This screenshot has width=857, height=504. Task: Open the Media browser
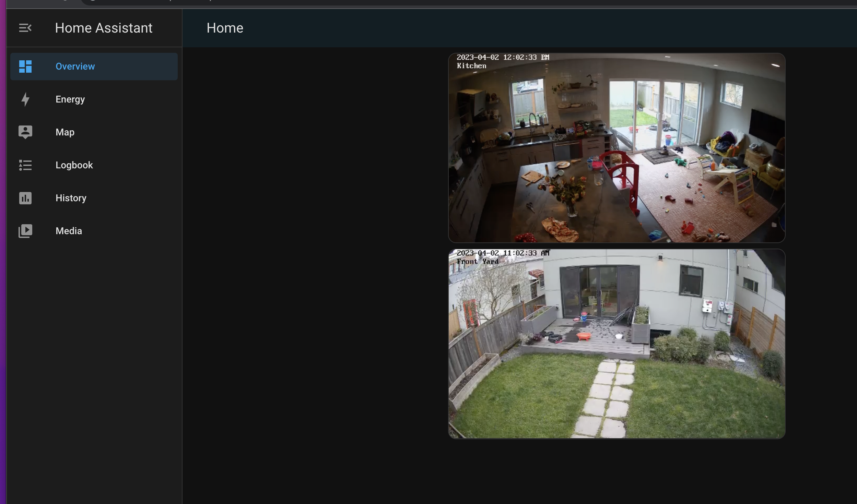pos(68,230)
